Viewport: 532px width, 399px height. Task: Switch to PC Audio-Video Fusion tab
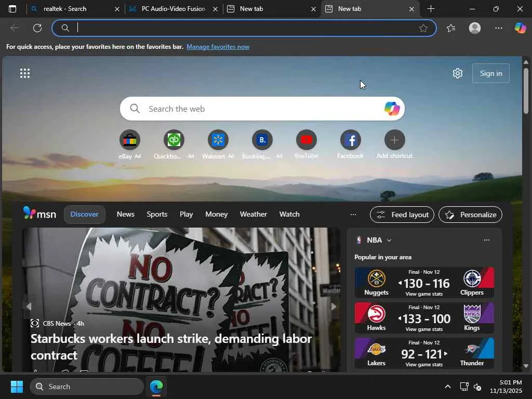tap(173, 9)
